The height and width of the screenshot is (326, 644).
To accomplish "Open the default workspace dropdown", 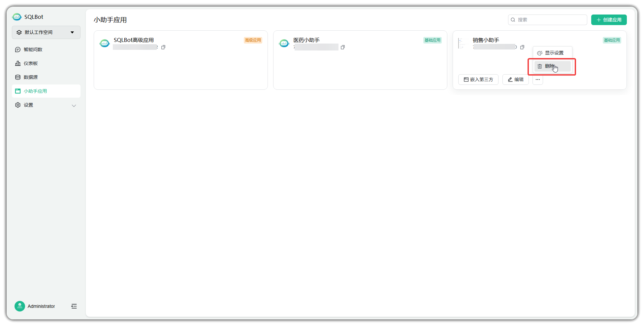I will 46,32.
